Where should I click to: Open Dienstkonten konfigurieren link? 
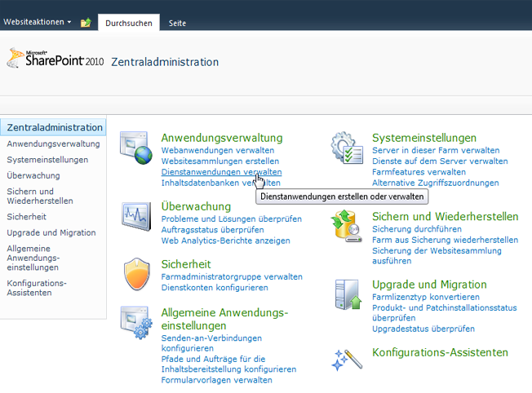click(215, 288)
